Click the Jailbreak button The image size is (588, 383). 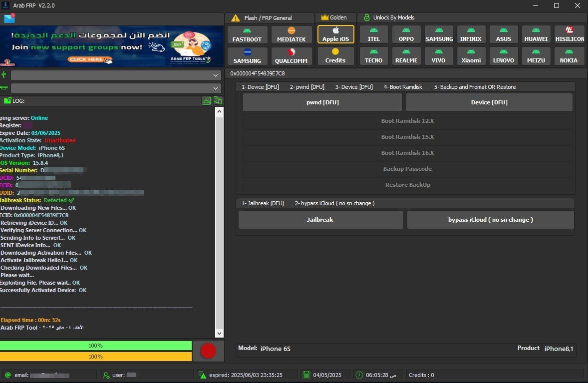pos(320,219)
